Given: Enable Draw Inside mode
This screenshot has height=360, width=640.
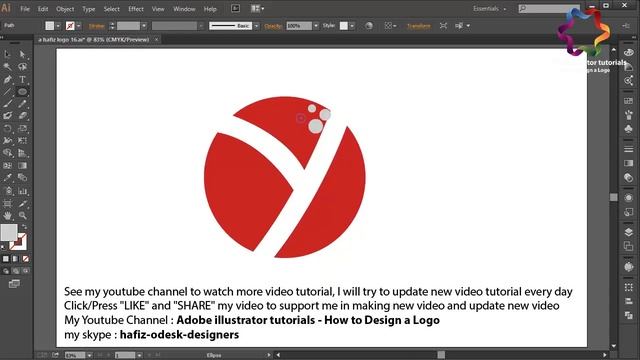Looking at the screenshot, I should [25, 271].
